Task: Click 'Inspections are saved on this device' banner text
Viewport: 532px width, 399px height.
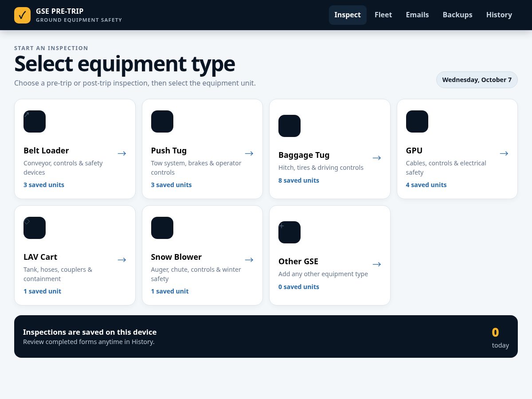Action: [x=90, y=332]
